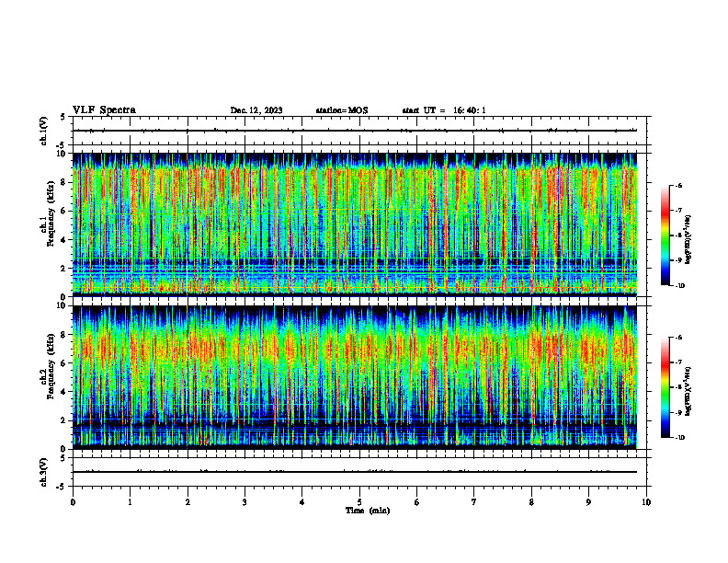Click the 'ch.3(V)' axis label
The height and width of the screenshot is (563, 728).
coord(43,472)
